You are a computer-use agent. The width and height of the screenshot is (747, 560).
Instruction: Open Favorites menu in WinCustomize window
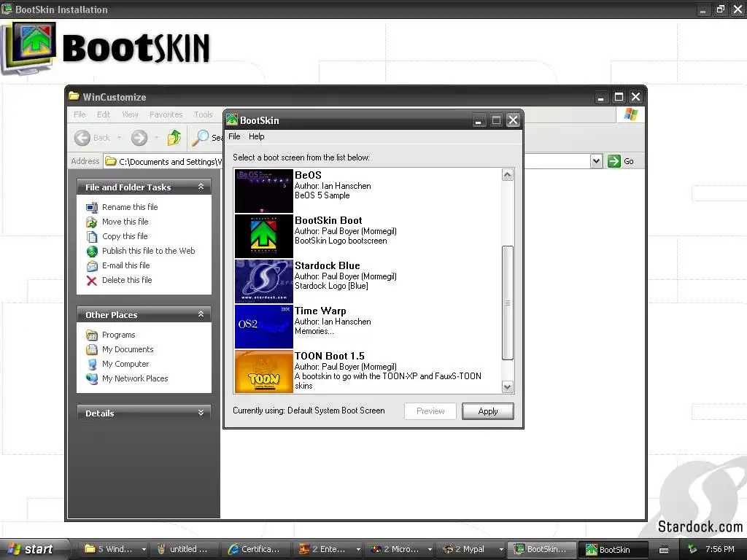pos(166,114)
